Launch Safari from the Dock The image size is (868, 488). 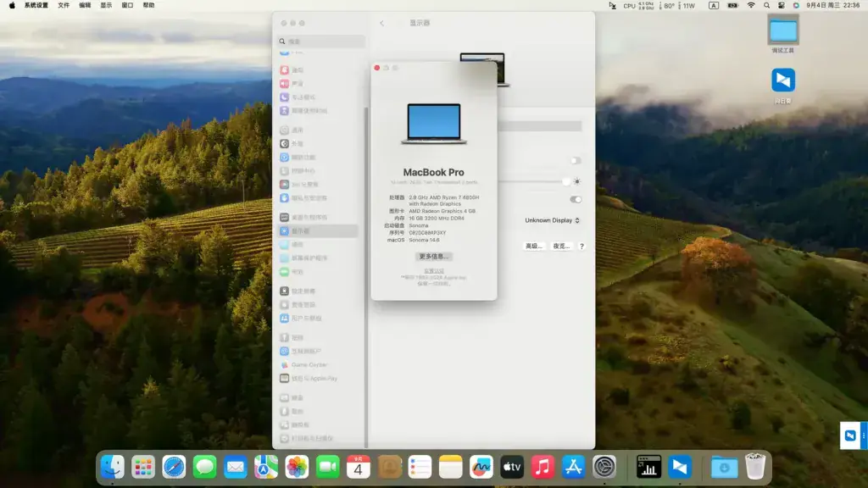coord(174,468)
